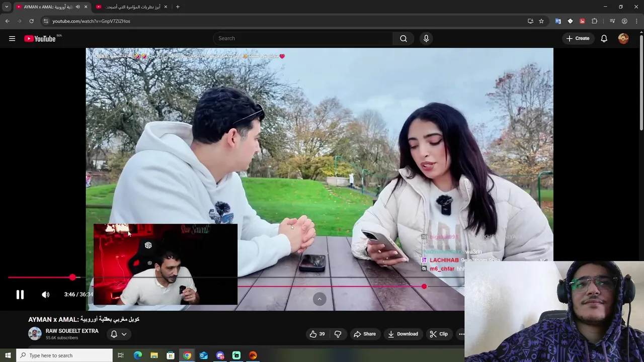644x362 pixels.
Task: Open Microsoft Store from taskbar
Action: 171,355
